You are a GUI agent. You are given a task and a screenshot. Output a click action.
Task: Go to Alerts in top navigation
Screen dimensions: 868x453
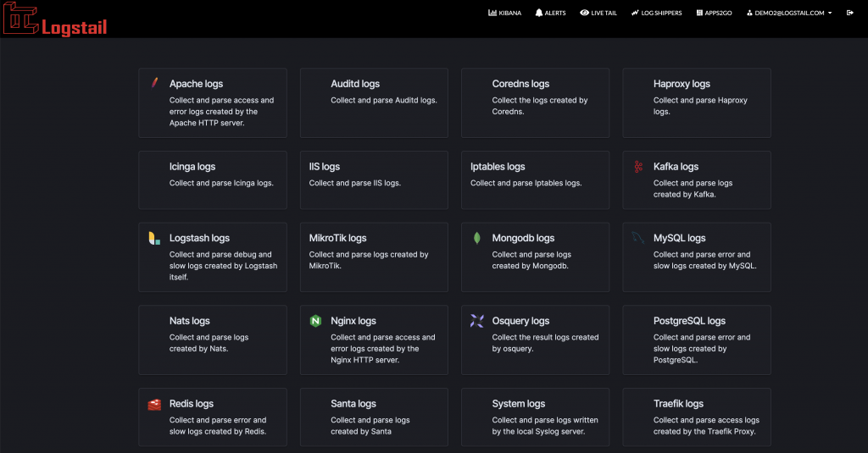551,13
